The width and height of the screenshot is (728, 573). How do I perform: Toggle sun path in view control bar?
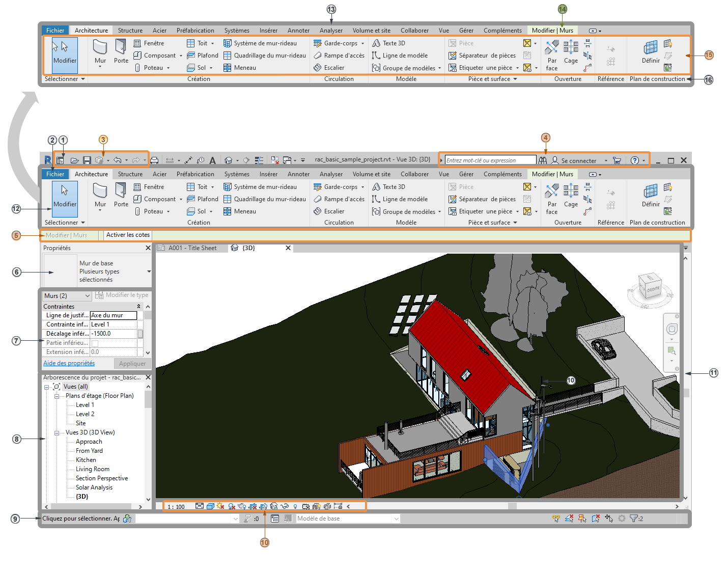(x=220, y=506)
